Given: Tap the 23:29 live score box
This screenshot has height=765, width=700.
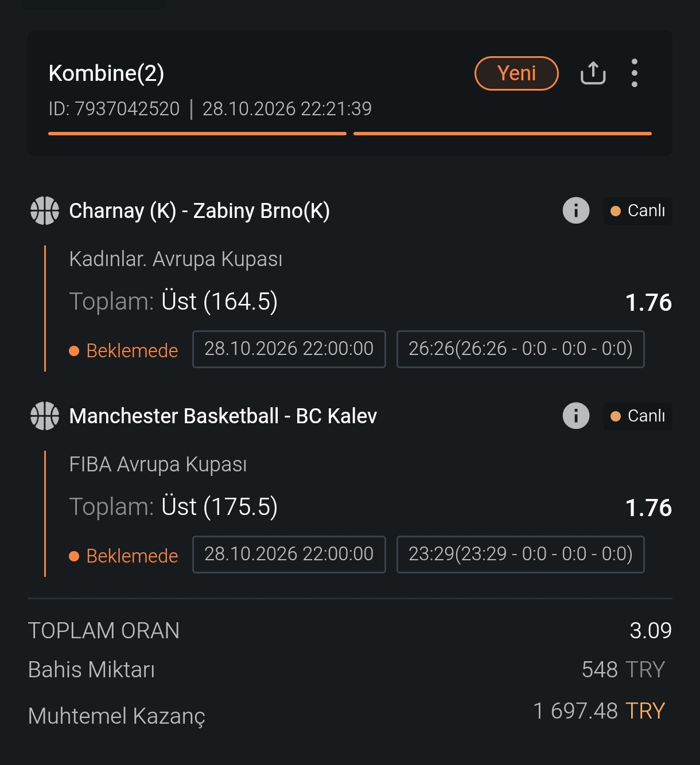Looking at the screenshot, I should tap(520, 554).
